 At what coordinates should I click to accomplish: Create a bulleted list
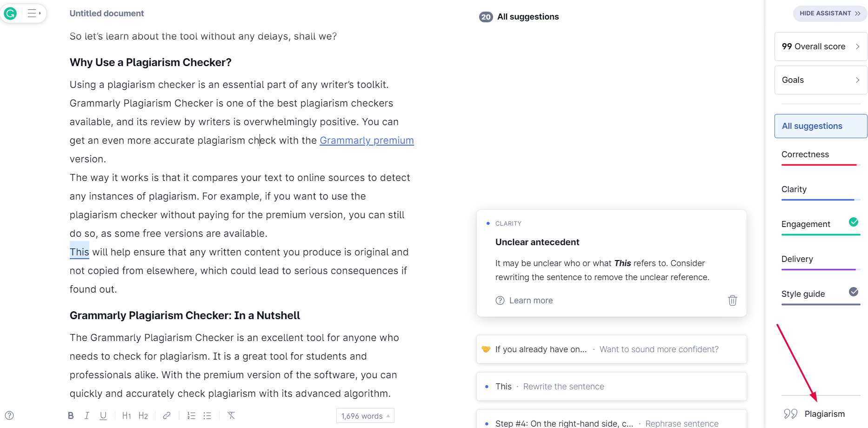207,415
